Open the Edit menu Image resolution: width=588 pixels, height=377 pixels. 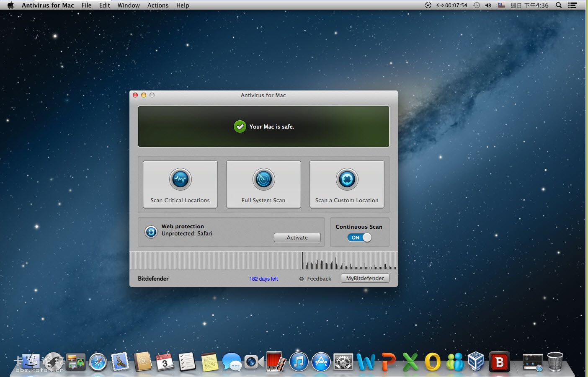(104, 5)
